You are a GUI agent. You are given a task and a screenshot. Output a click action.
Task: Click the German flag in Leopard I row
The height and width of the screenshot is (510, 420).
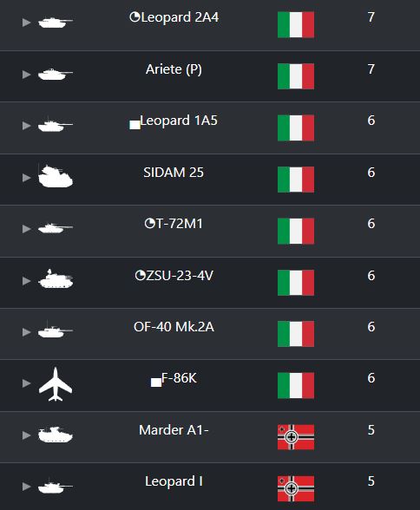tap(296, 489)
